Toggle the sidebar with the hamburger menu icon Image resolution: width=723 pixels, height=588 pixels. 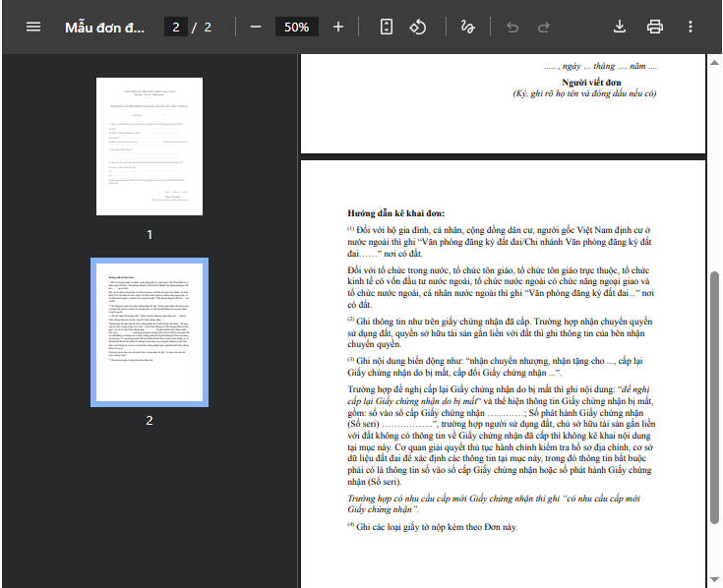click(33, 27)
